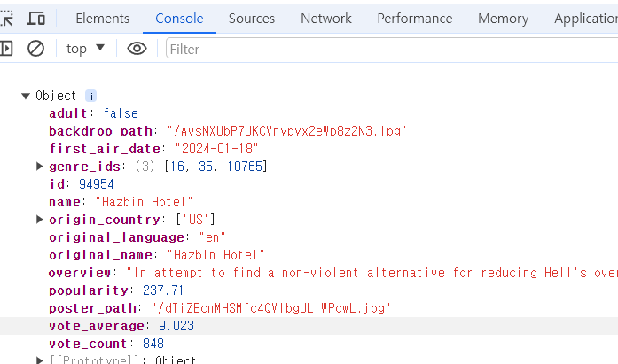Open the Application tab
This screenshot has height=364, width=618.
[x=586, y=18]
